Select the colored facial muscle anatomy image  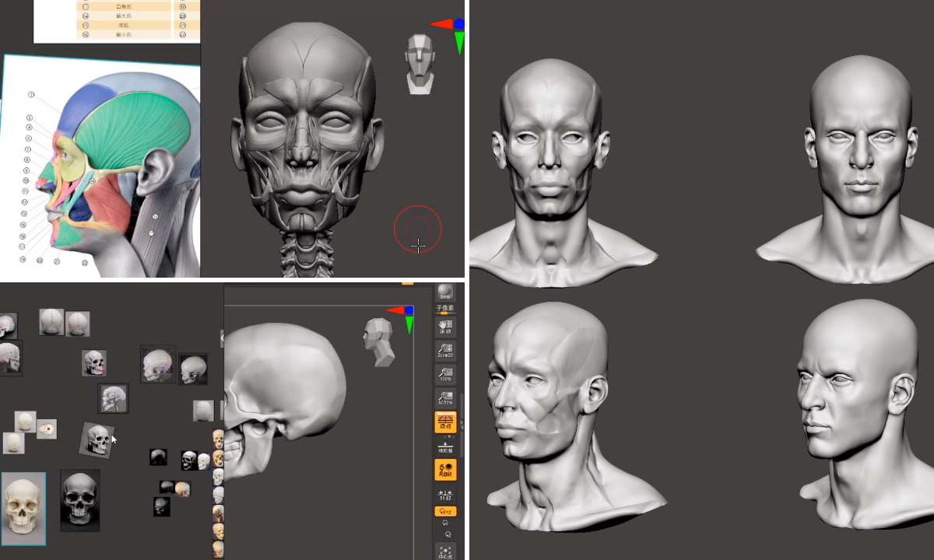click(x=101, y=167)
